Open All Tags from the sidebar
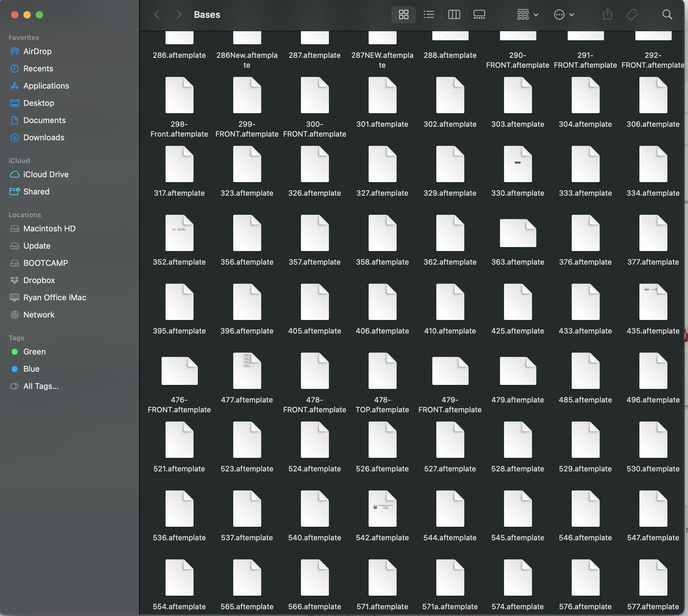Screen dimensions: 688x616 click(x=41, y=386)
